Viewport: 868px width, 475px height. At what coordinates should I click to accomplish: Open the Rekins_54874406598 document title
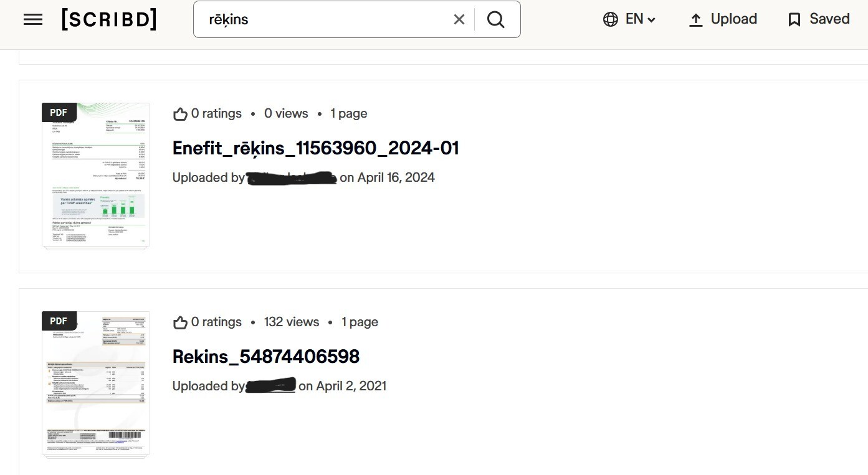point(266,356)
